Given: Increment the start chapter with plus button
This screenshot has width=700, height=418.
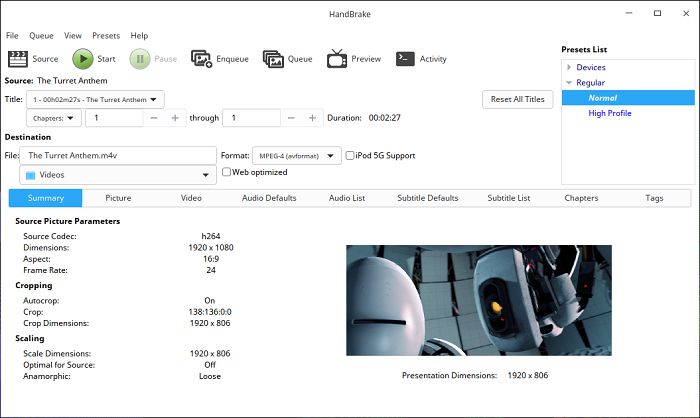Looking at the screenshot, I should (175, 118).
